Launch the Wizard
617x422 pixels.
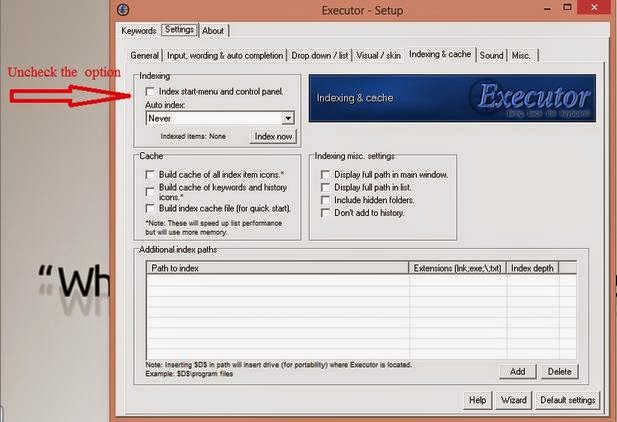click(514, 400)
